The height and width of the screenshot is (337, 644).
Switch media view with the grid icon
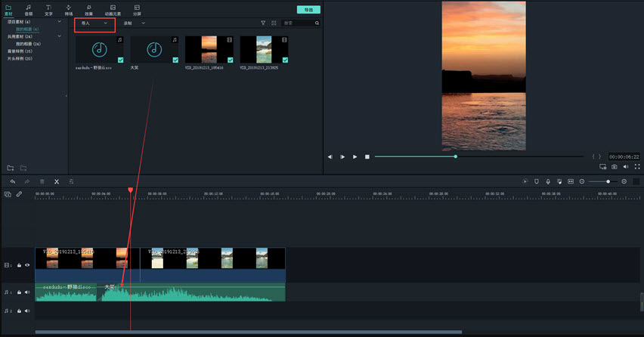(x=274, y=23)
